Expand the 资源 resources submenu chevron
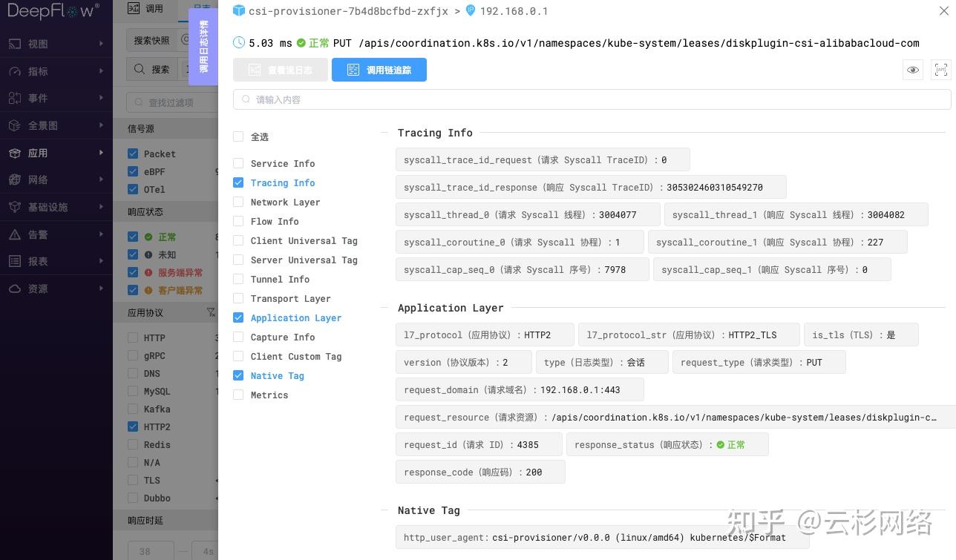This screenshot has height=560, width=956. (102, 289)
